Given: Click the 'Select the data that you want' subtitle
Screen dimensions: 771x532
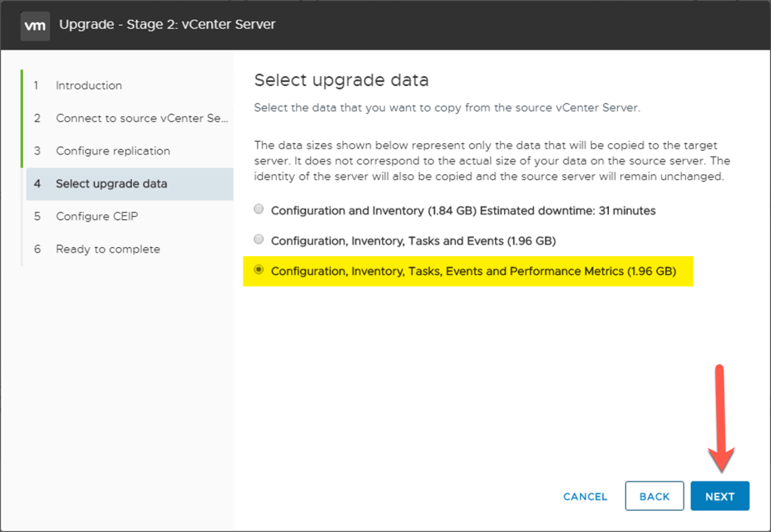Looking at the screenshot, I should [x=447, y=108].
